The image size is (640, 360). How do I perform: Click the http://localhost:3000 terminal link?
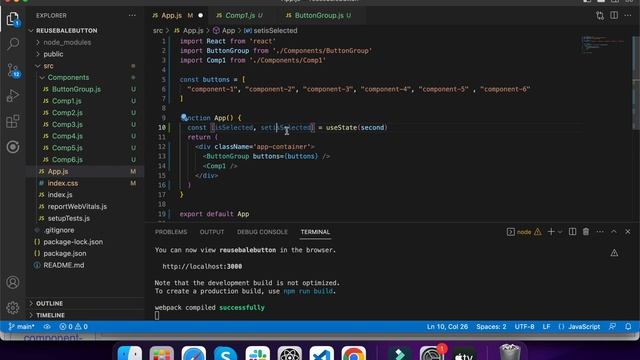click(x=202, y=267)
